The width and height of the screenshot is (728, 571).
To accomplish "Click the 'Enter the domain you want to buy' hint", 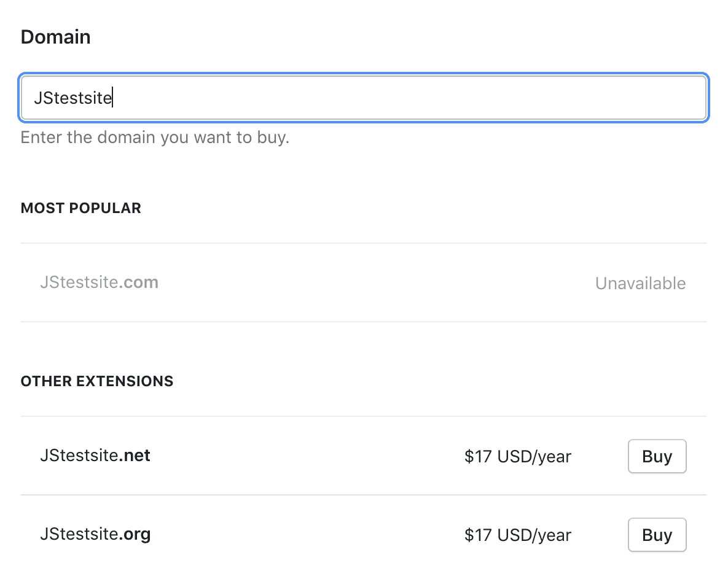I will pyautogui.click(x=155, y=137).
